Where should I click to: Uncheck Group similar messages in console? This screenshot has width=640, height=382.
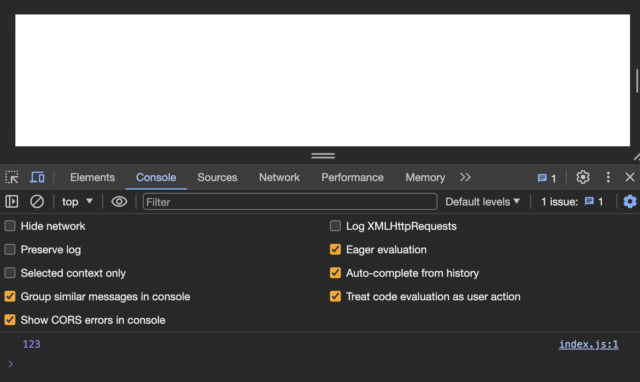pos(10,296)
